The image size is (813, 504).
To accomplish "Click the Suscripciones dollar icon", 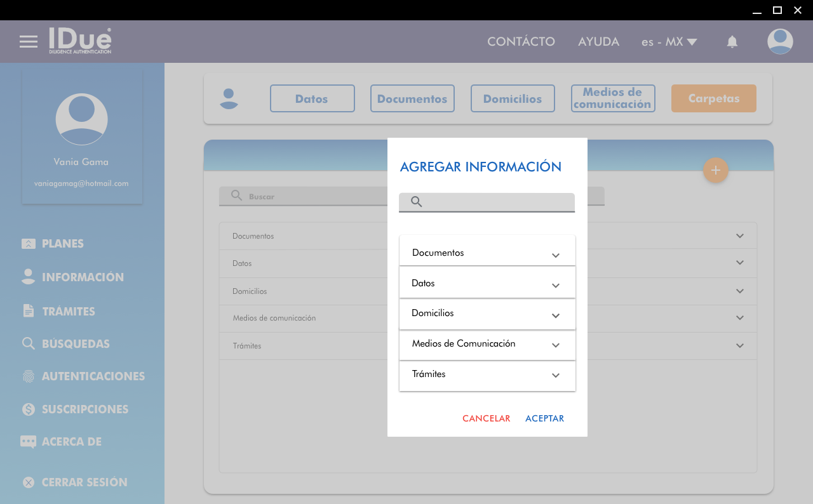I will pyautogui.click(x=29, y=409).
